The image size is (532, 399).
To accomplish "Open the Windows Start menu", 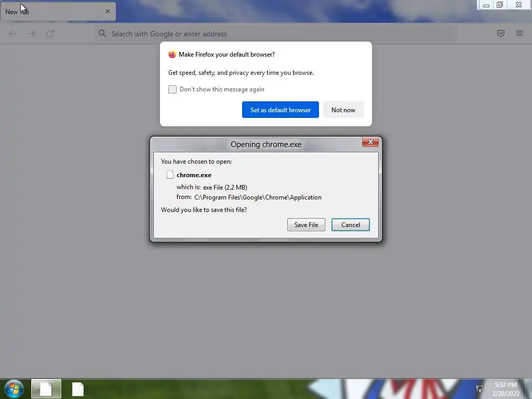I will 14,389.
